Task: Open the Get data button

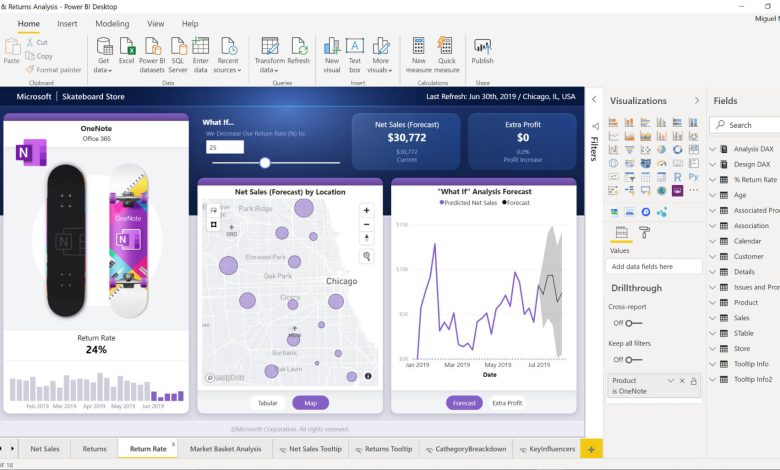Action: (103, 55)
